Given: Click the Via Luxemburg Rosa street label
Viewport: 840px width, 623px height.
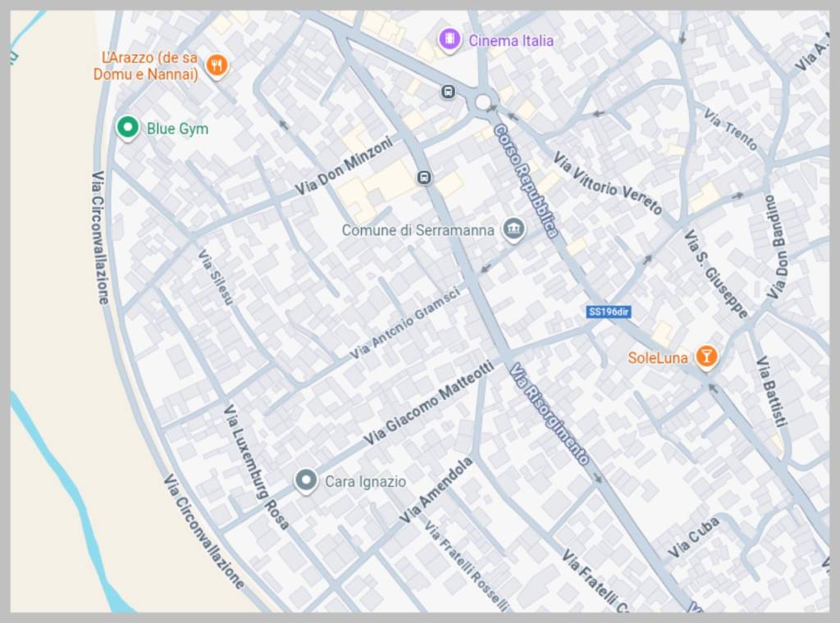Looking at the screenshot, I should click(x=257, y=466).
